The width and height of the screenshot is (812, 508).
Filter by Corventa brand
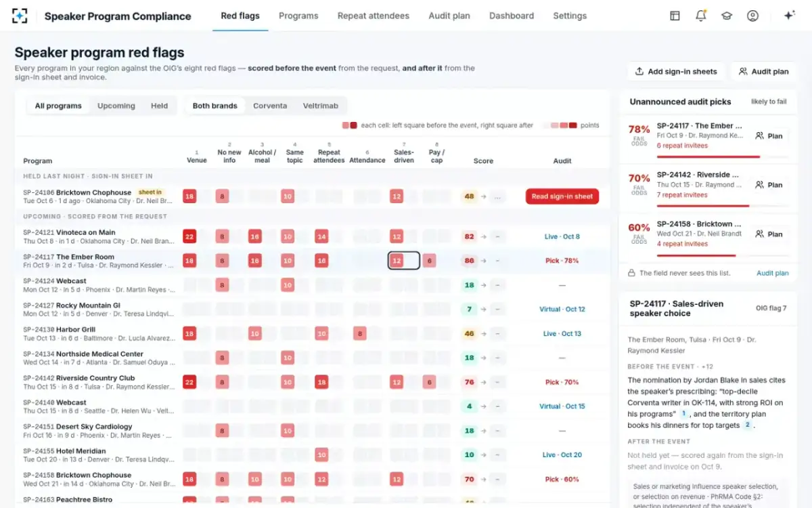pyautogui.click(x=270, y=106)
